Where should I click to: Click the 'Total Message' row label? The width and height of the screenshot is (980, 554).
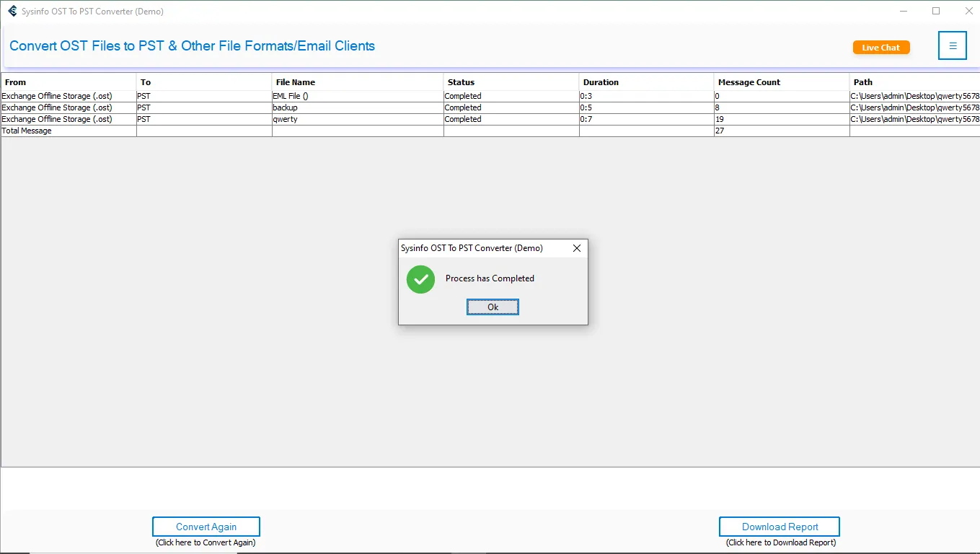[27, 131]
